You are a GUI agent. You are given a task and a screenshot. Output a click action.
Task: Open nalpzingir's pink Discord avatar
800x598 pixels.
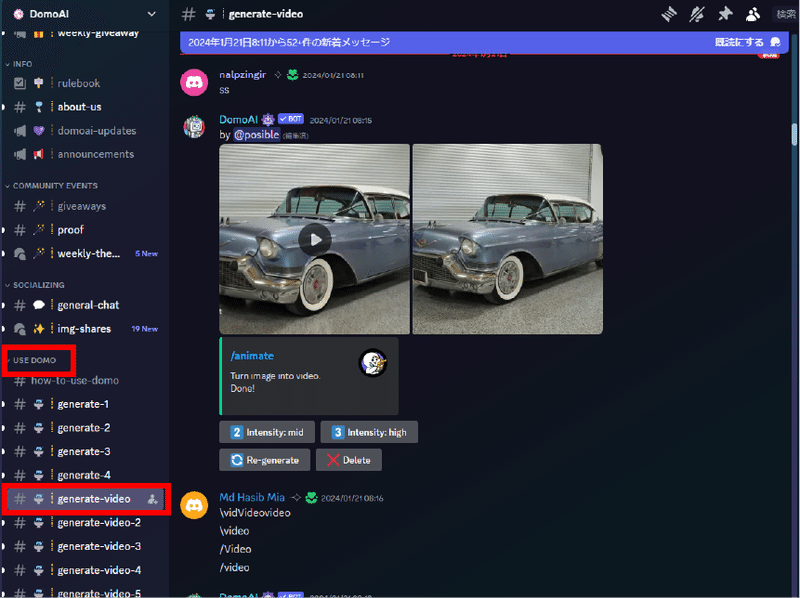(194, 82)
